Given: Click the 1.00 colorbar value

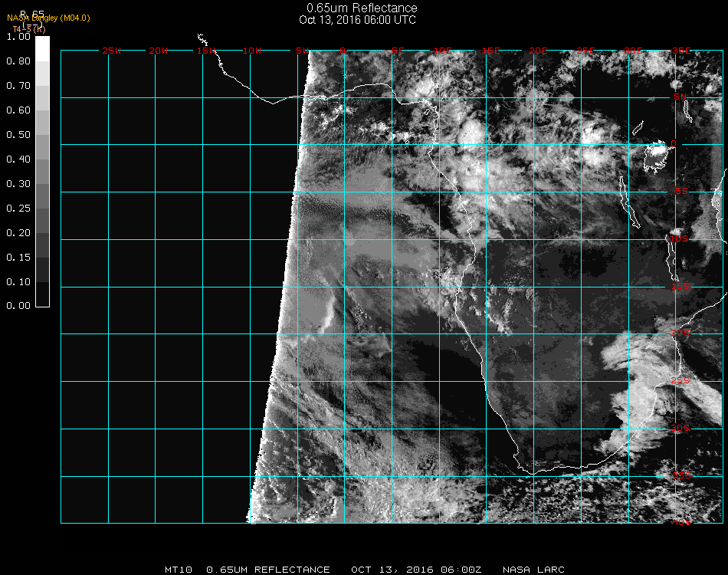Looking at the screenshot, I should 18,37.
